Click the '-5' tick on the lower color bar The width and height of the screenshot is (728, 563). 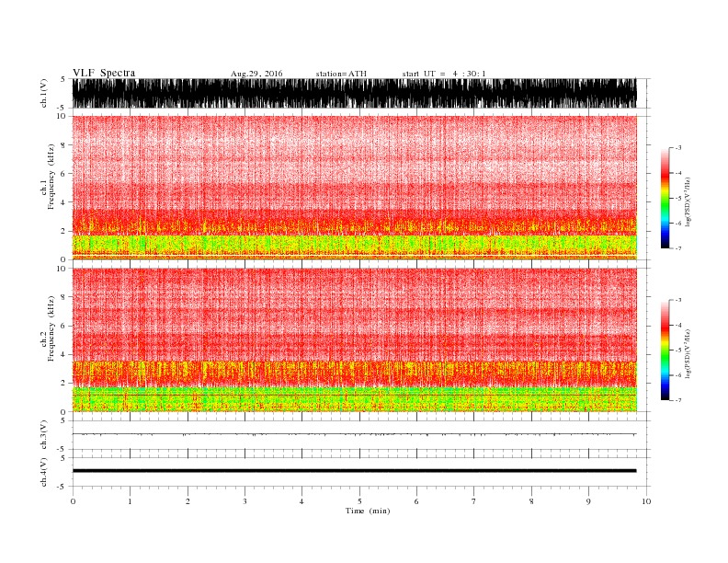678,350
